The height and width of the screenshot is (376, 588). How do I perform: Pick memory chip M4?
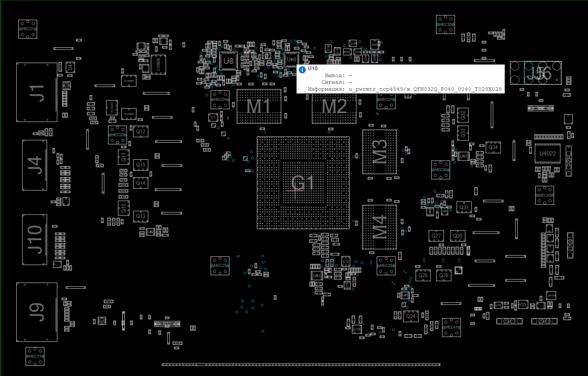pyautogui.click(x=379, y=227)
